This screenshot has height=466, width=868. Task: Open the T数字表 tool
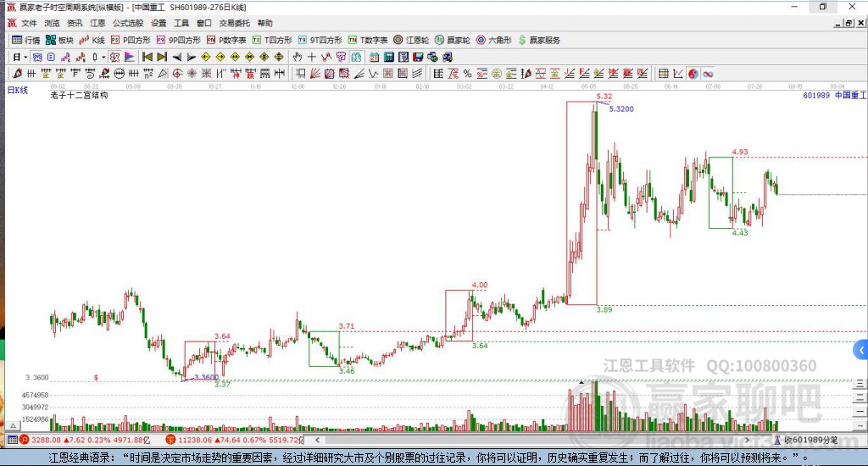coord(368,40)
